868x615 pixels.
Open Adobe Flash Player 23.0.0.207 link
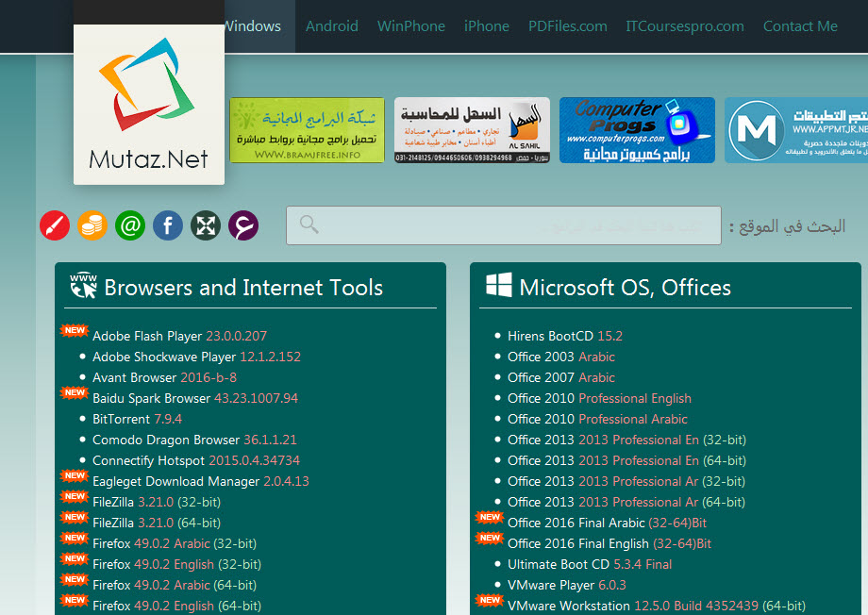pyautogui.click(x=179, y=336)
